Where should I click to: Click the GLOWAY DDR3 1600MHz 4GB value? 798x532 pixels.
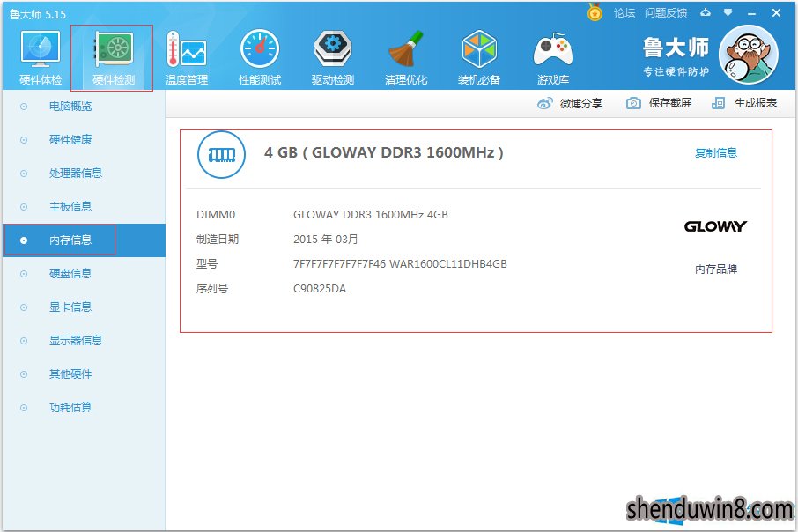pyautogui.click(x=371, y=215)
